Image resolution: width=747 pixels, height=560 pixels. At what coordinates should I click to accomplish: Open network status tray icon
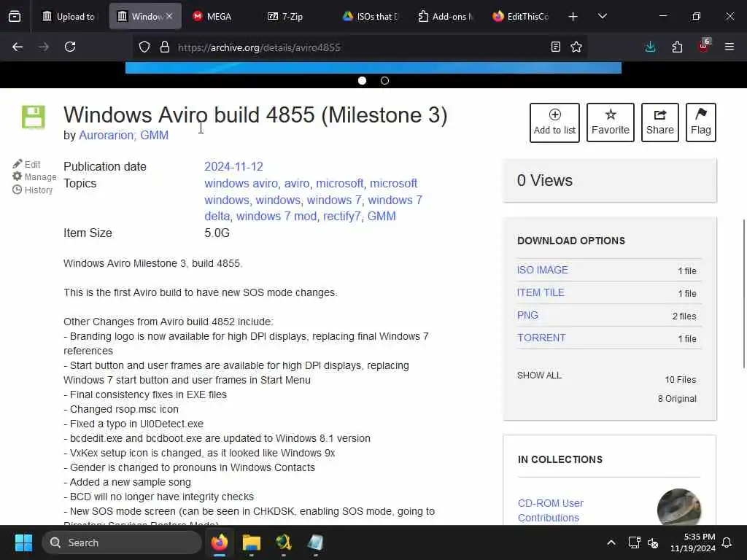pyautogui.click(x=634, y=542)
